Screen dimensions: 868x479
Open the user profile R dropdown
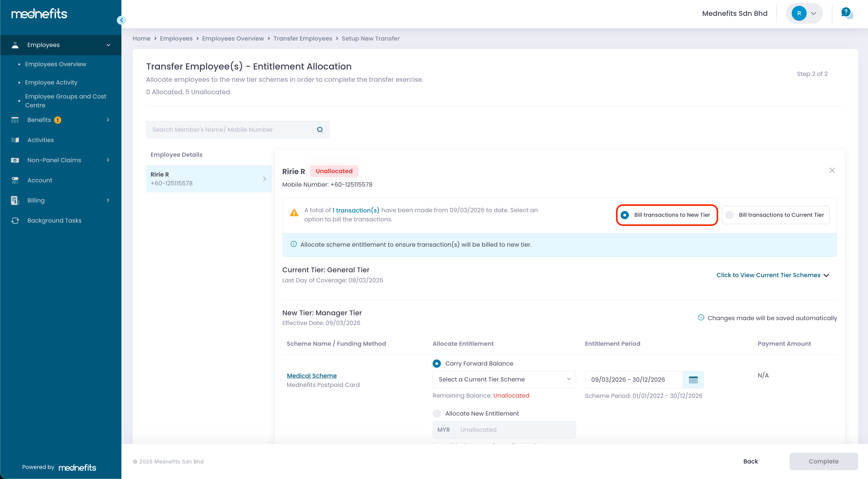coord(804,13)
